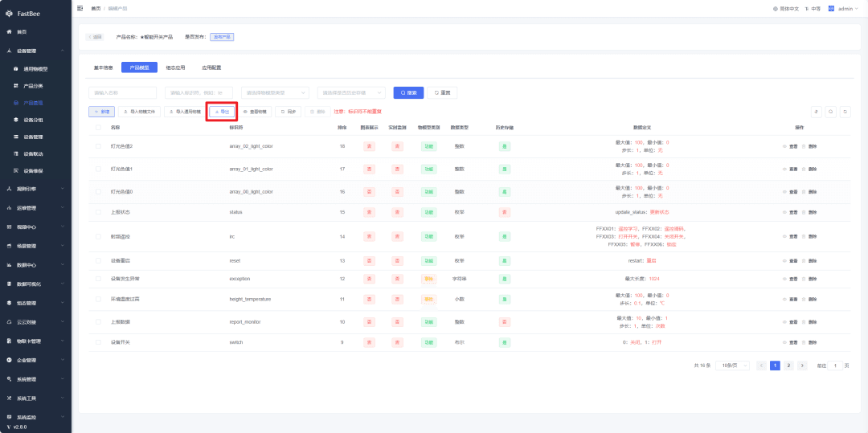
Task: Switch to the 应用配置 tab
Action: point(211,67)
